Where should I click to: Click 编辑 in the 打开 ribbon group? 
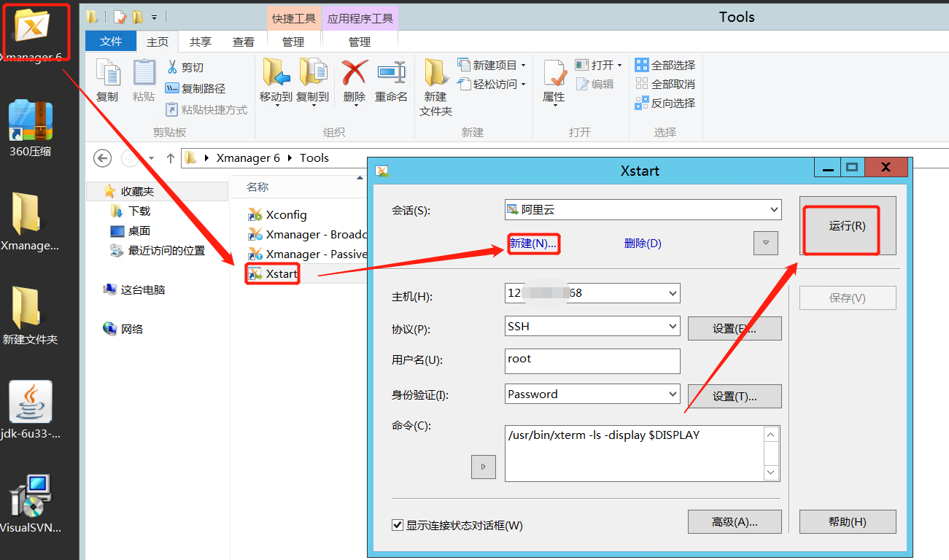pyautogui.click(x=594, y=84)
